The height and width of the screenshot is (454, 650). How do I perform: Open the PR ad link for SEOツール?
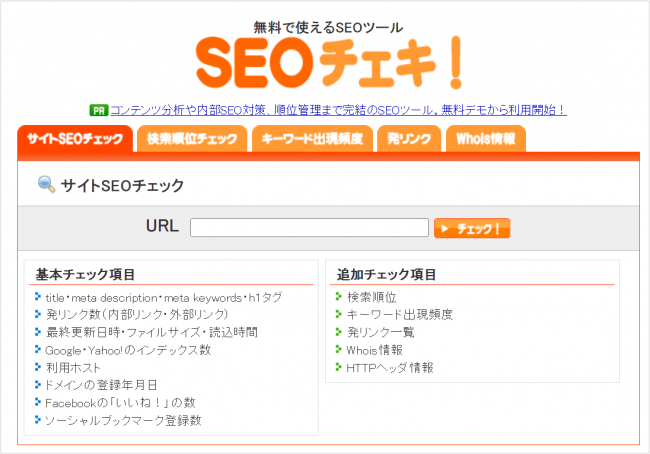click(x=341, y=110)
